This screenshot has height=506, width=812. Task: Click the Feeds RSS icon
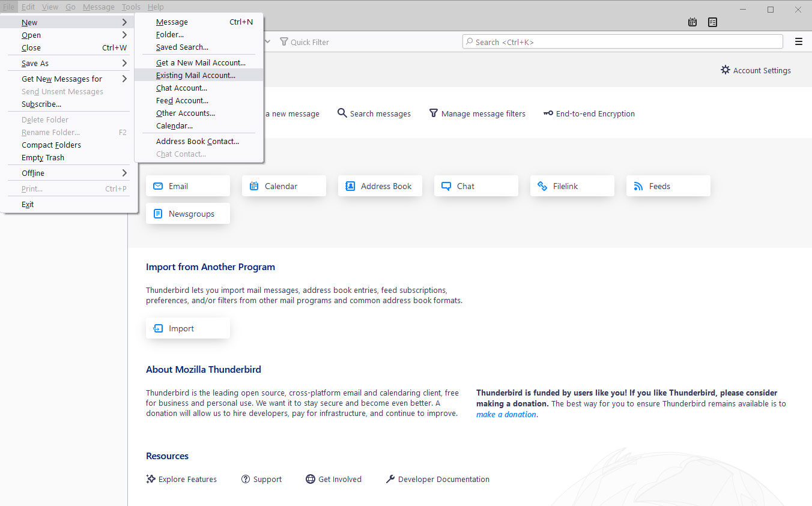[638, 186]
